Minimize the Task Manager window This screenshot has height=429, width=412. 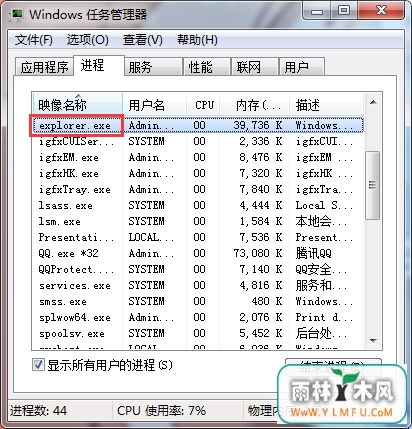pyautogui.click(x=317, y=12)
